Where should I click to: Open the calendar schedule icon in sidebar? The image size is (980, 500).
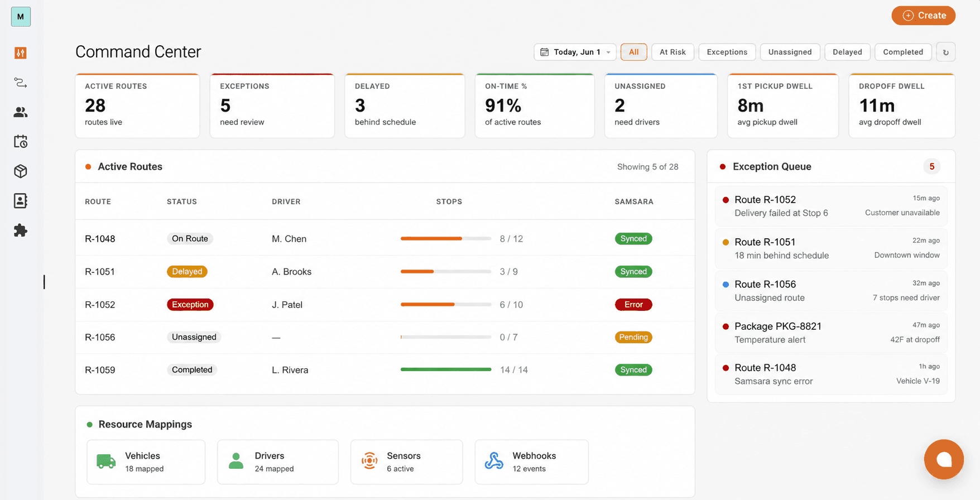(21, 142)
